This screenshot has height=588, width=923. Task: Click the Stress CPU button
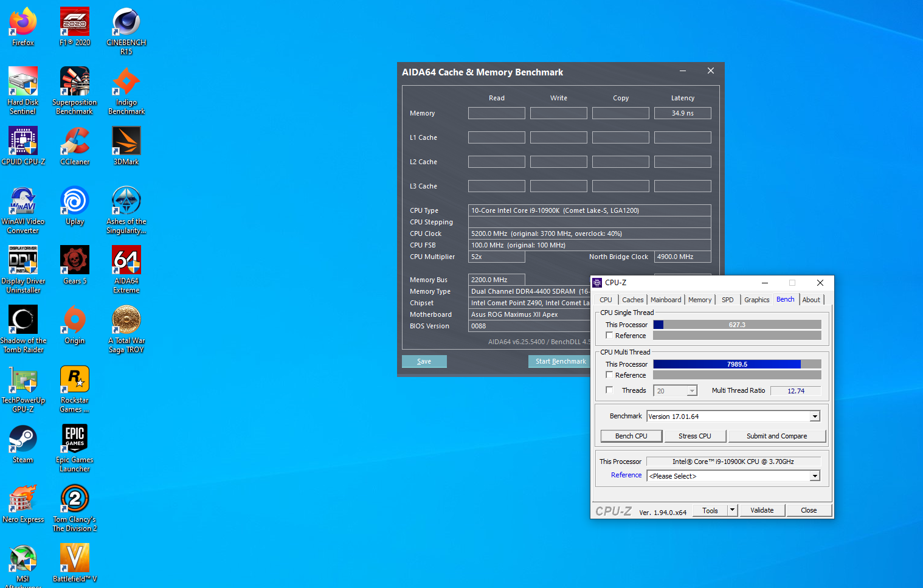tap(695, 436)
